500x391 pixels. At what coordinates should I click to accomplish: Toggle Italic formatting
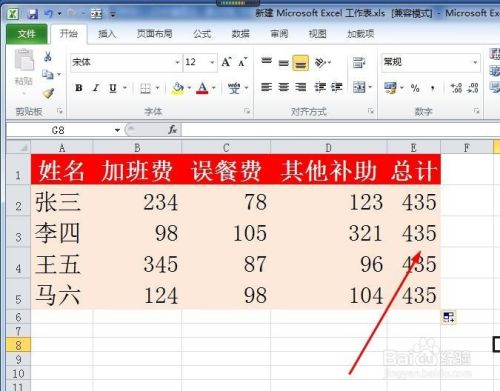point(96,88)
